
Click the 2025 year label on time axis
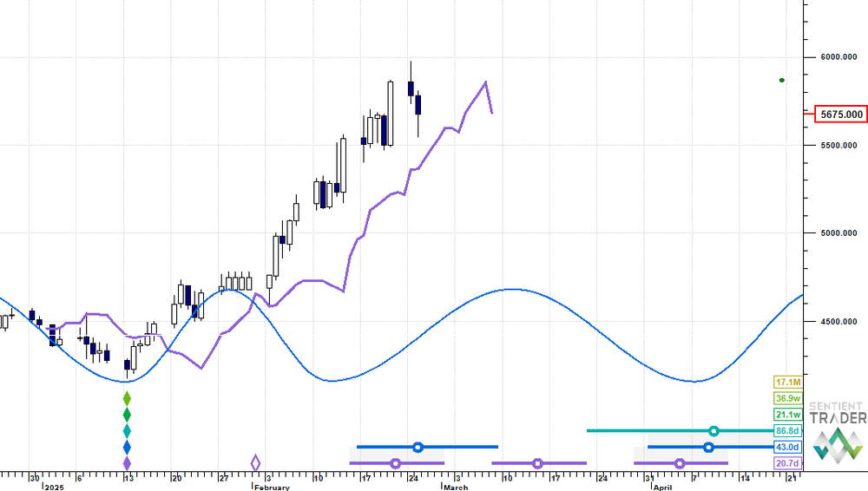(54, 488)
